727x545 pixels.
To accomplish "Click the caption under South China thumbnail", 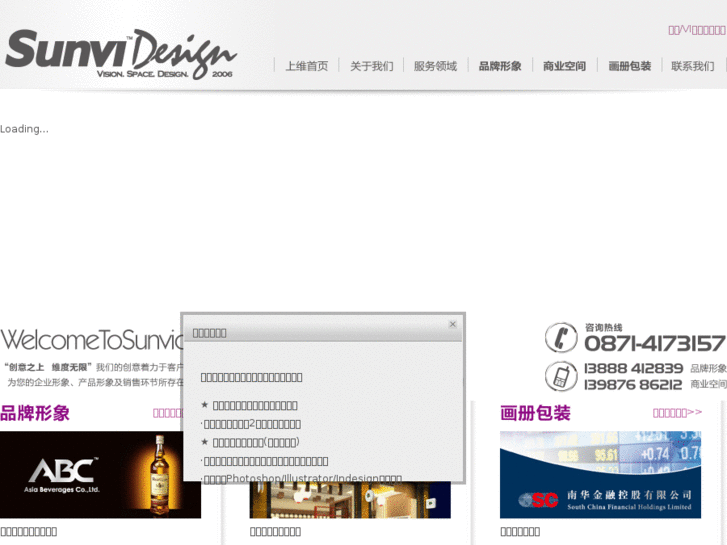I will 520,532.
